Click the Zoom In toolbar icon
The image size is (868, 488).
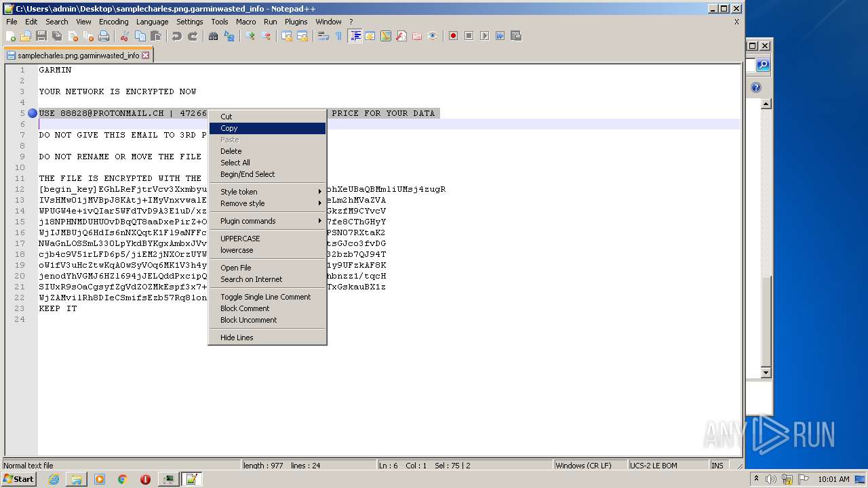coord(250,36)
